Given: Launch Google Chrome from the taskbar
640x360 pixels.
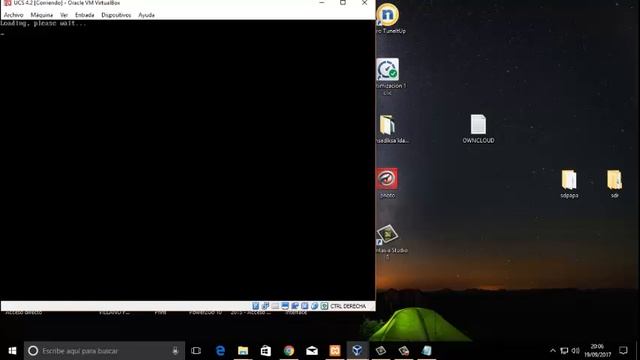Looking at the screenshot, I should click(x=289, y=351).
